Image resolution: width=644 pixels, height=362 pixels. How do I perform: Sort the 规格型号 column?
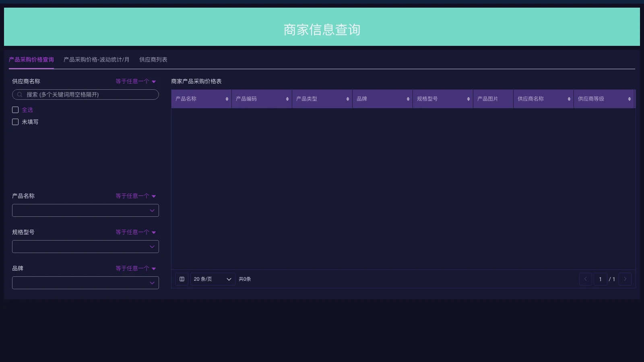point(468,99)
